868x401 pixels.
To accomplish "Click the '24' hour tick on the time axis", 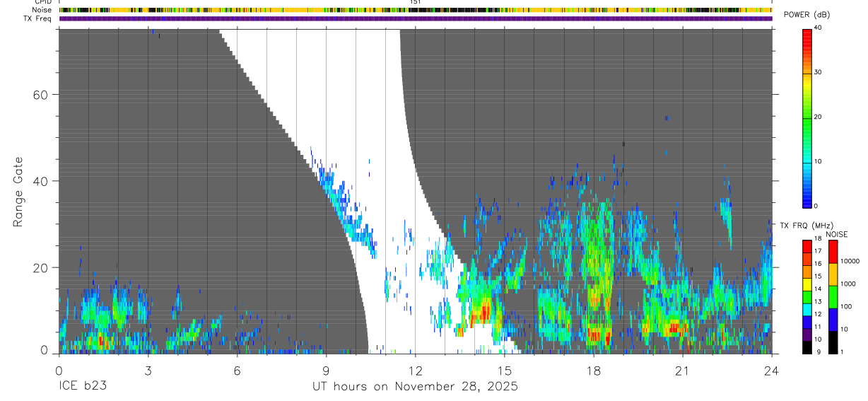I will click(772, 371).
